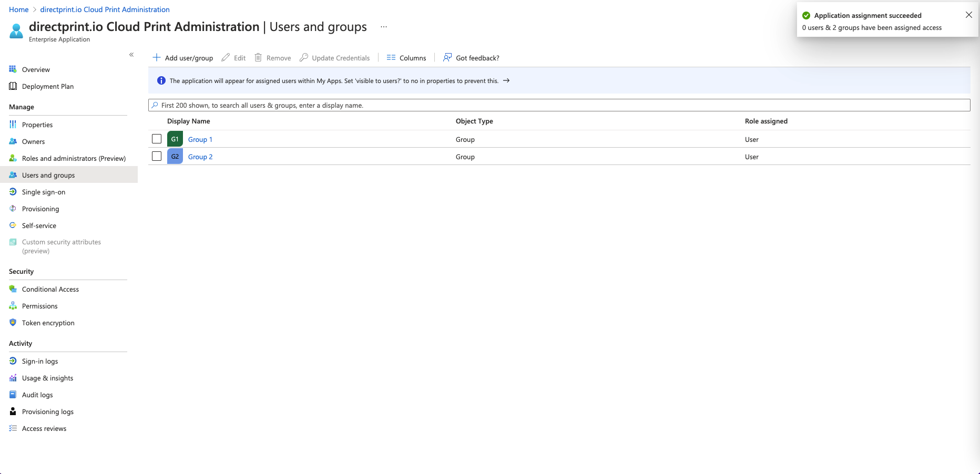Viewport: 980px width, 474px height.
Task: Click the Add user/group plus icon
Action: click(x=157, y=58)
